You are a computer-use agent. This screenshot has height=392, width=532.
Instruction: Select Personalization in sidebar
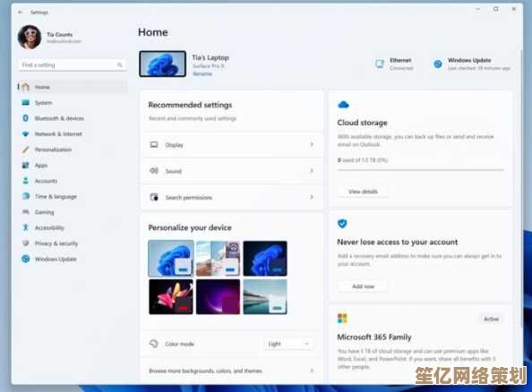(73, 149)
